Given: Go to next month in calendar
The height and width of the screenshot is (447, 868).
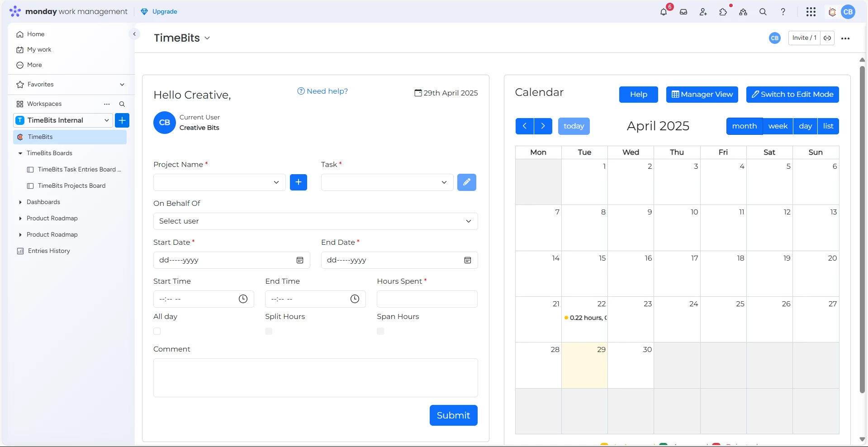Looking at the screenshot, I should (x=543, y=126).
